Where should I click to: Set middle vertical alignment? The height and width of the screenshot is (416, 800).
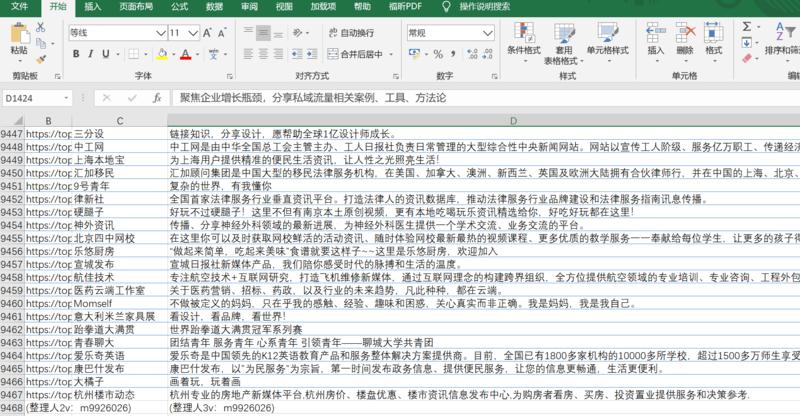pos(263,33)
